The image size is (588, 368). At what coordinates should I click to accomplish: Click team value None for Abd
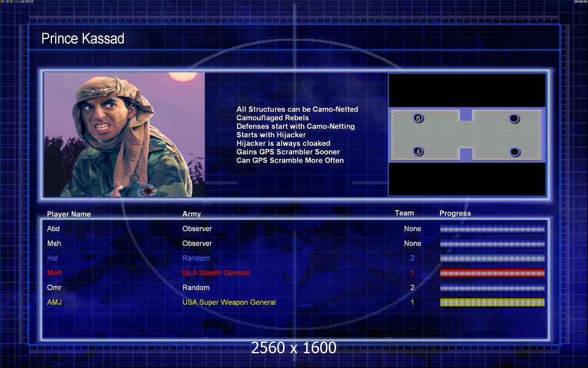point(412,229)
